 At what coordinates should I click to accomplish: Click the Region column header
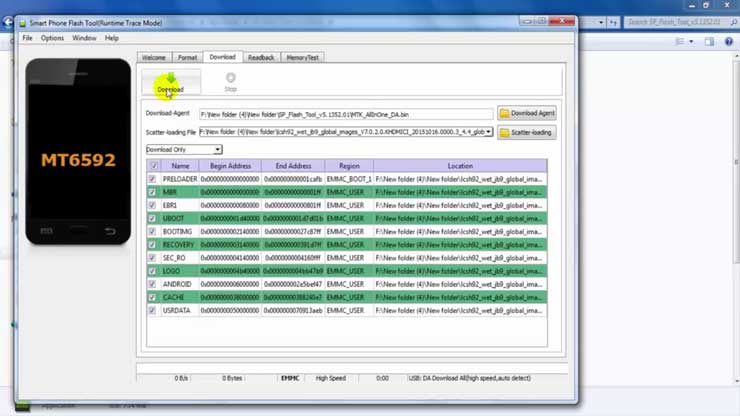click(x=349, y=166)
